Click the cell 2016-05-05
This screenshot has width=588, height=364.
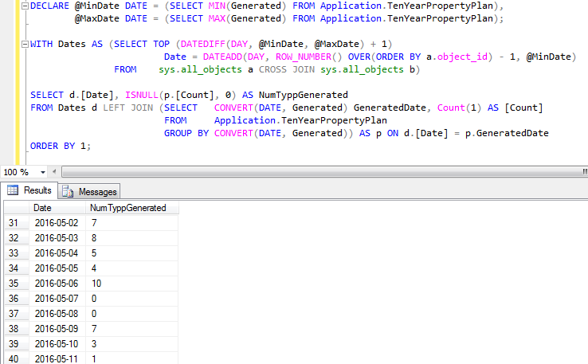57,268
